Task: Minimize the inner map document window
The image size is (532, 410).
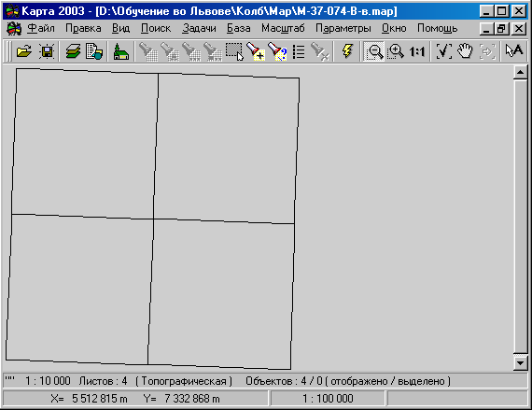Action: pyautogui.click(x=487, y=29)
